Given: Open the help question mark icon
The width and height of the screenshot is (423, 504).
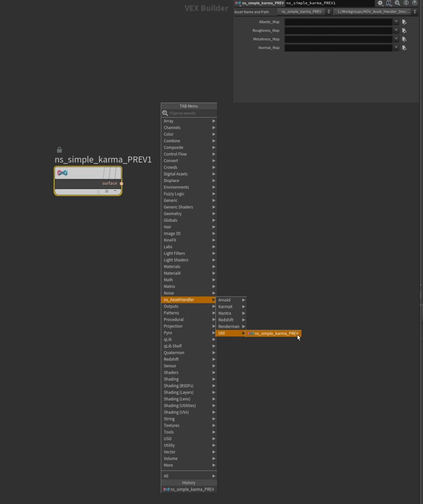Looking at the screenshot, I should 414,3.
